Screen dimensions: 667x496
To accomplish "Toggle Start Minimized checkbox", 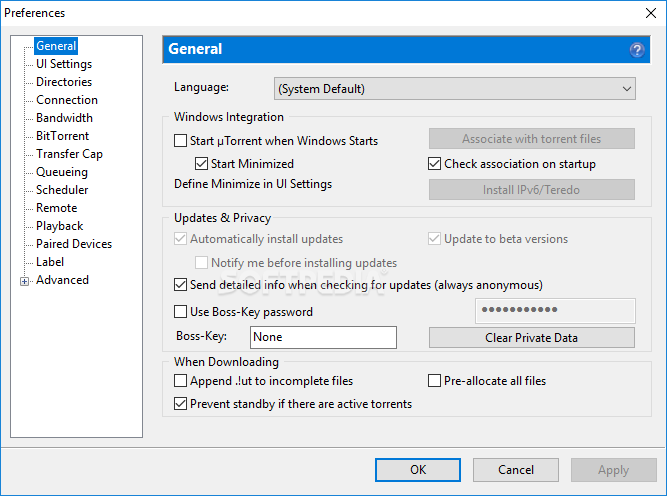I will (x=201, y=164).
